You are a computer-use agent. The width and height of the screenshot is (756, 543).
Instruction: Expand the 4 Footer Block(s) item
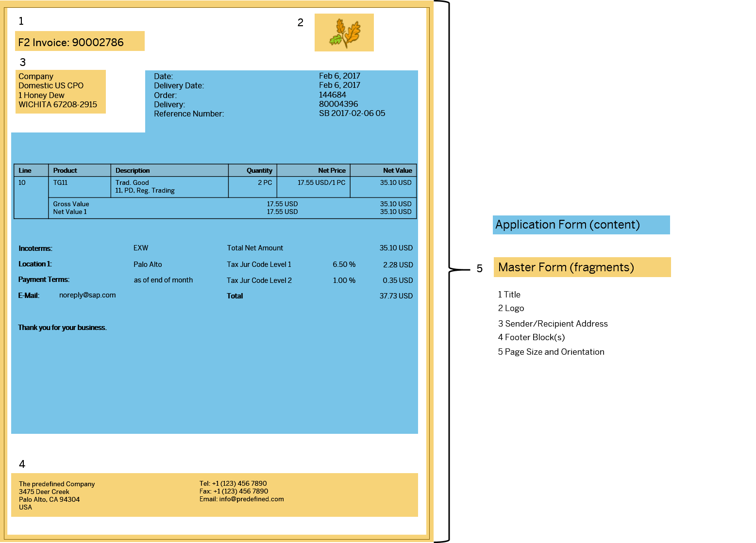531,337
